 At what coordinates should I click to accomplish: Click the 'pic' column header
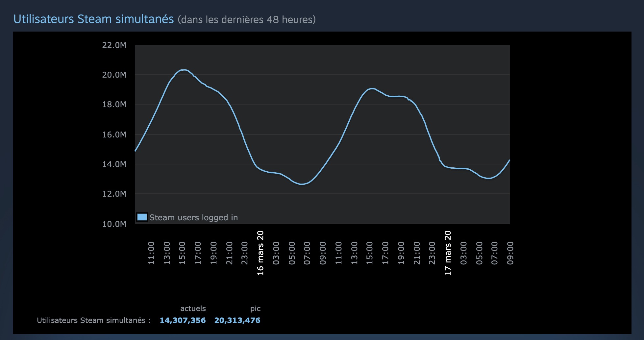(x=255, y=308)
